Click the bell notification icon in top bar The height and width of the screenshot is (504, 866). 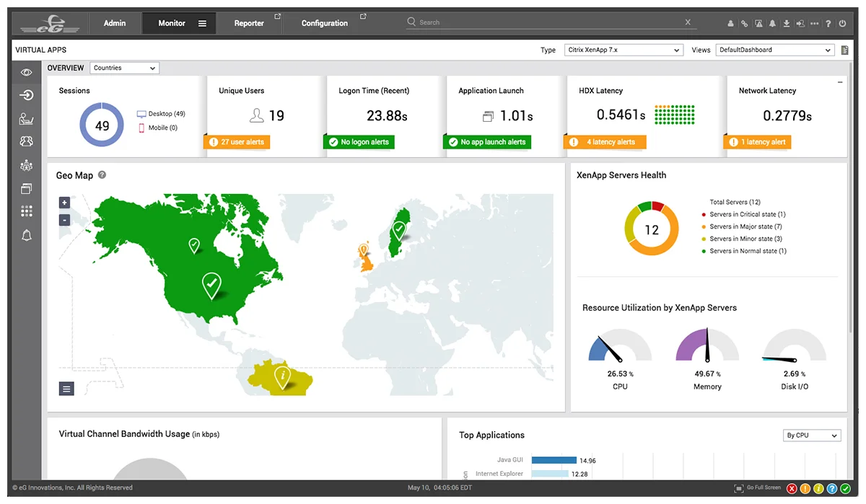click(772, 24)
